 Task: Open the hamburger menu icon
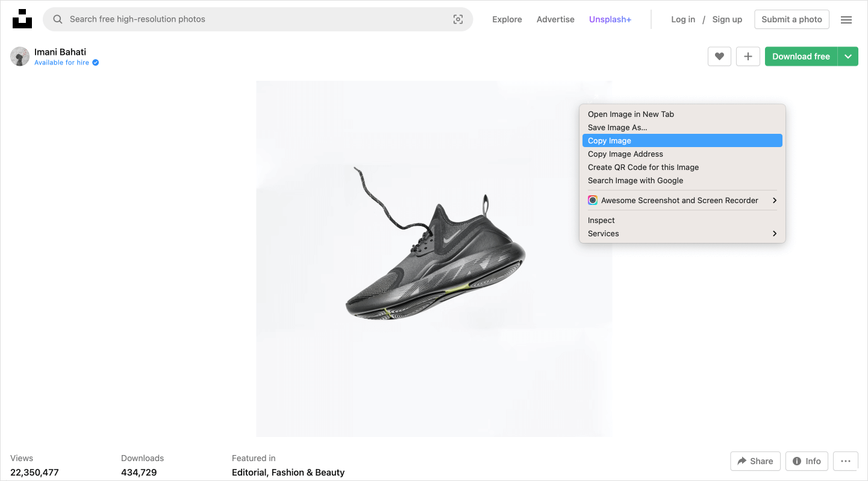[x=846, y=20]
